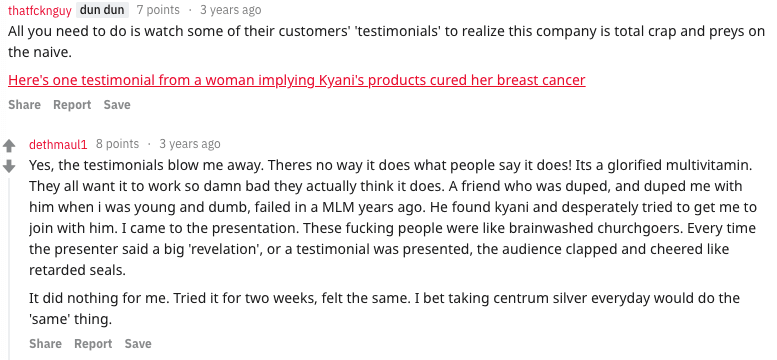Select the 'dun dun' user flair
Screen dimensions: 777x360
[x=102, y=10]
